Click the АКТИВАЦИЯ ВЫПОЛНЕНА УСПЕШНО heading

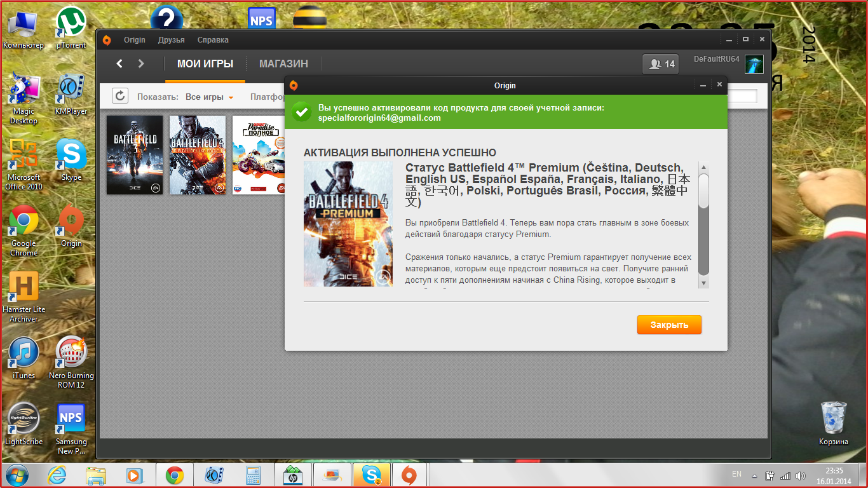click(x=400, y=152)
